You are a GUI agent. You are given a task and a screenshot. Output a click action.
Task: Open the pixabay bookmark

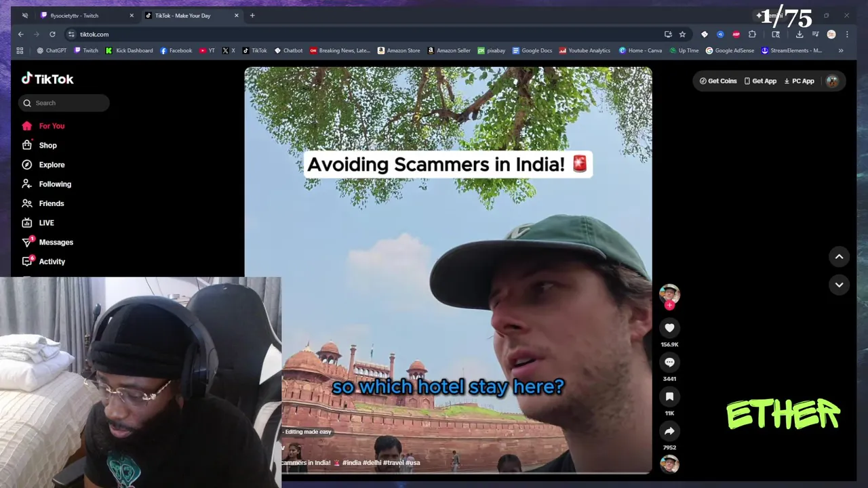click(x=492, y=51)
